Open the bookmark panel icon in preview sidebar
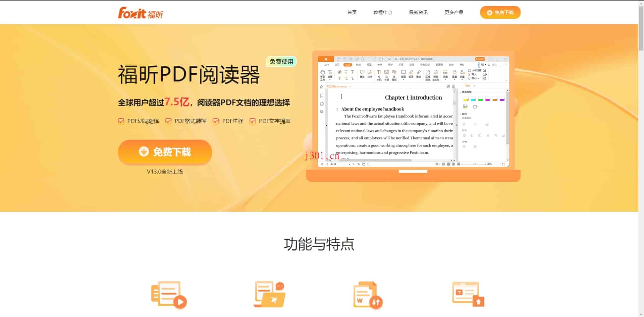Image resolution: width=644 pixels, height=317 pixels. click(x=322, y=96)
